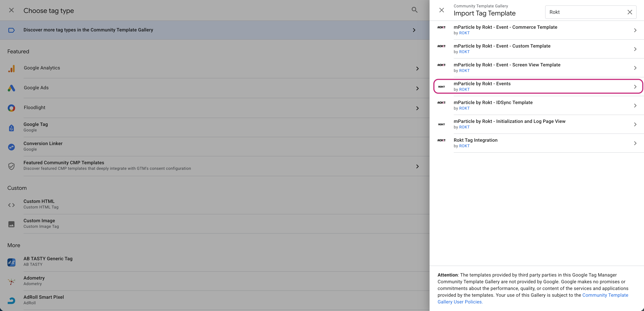Click the Google Ads triangle icon
The height and width of the screenshot is (311, 644).
click(x=11, y=88)
